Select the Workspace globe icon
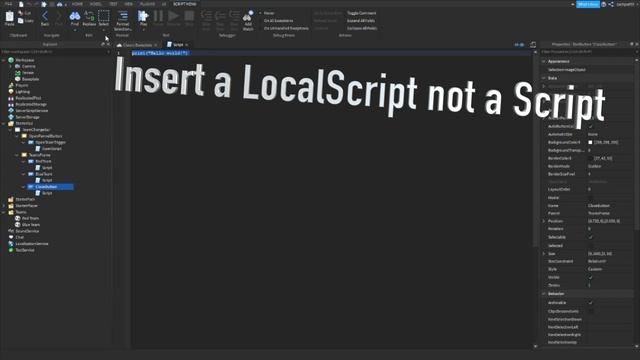 coord(11,60)
